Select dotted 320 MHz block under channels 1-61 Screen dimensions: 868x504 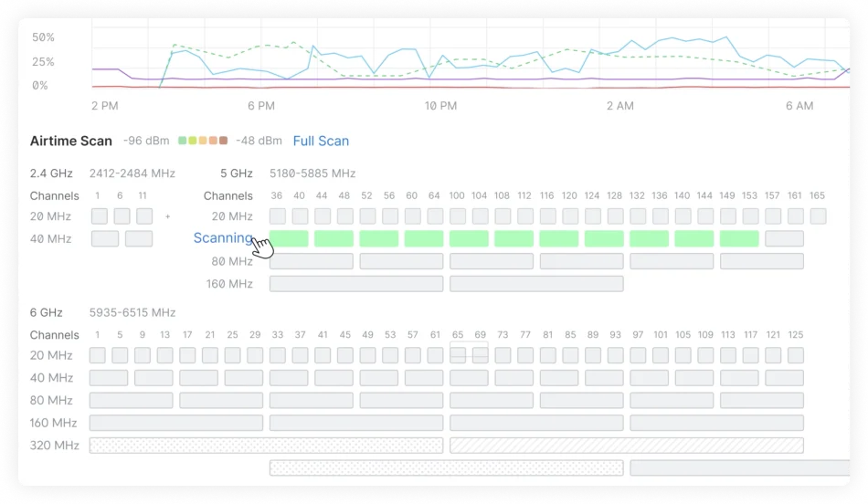point(266,446)
